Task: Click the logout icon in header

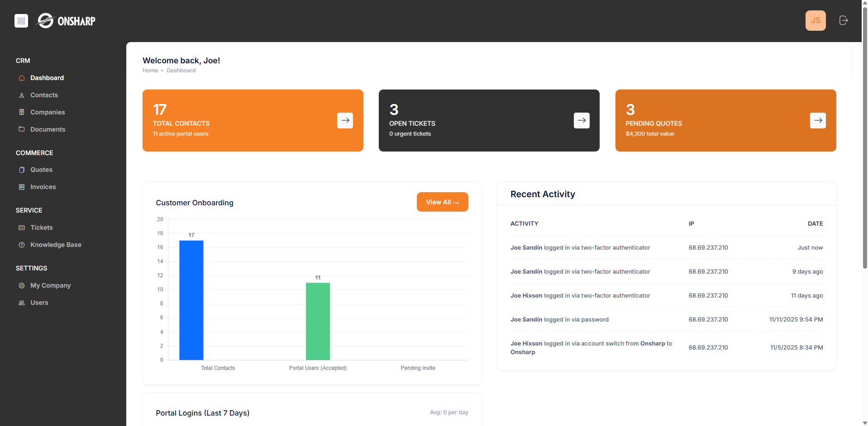Action: click(843, 20)
